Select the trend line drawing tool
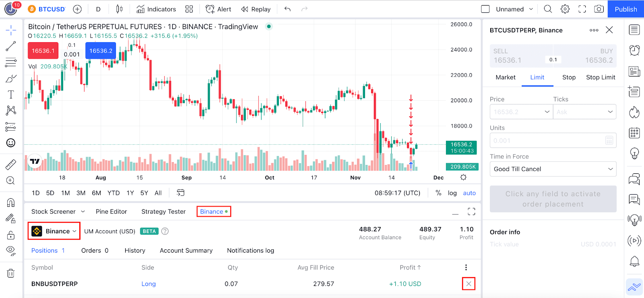 coord(11,46)
